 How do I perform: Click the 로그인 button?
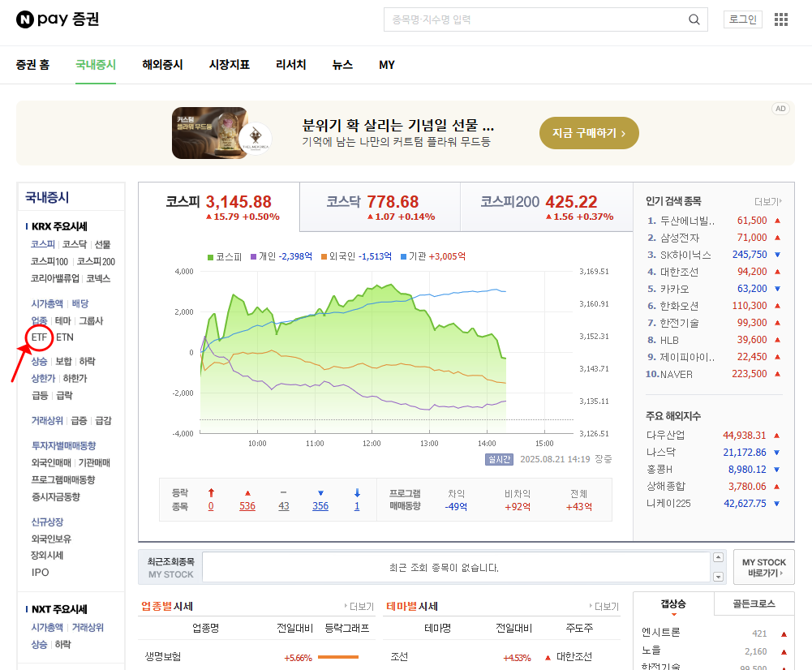(x=742, y=19)
